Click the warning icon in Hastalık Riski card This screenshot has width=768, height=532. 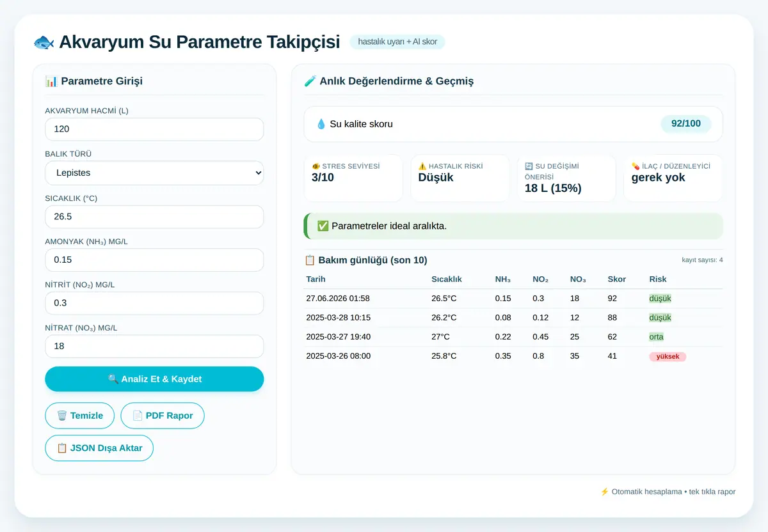point(422,166)
